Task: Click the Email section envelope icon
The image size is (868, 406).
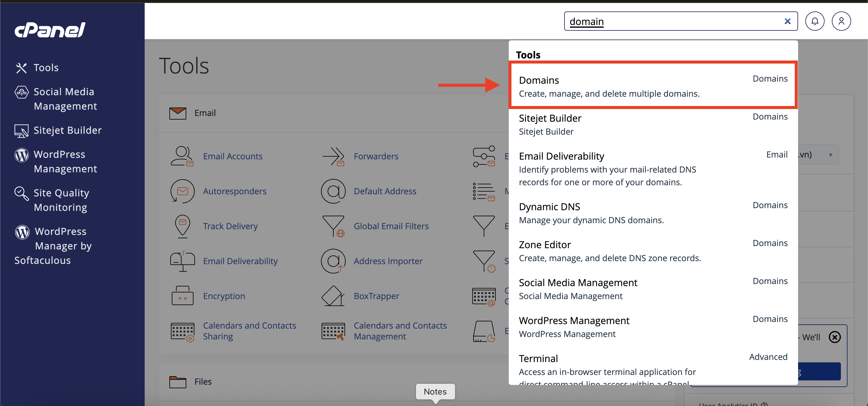Action: (178, 113)
